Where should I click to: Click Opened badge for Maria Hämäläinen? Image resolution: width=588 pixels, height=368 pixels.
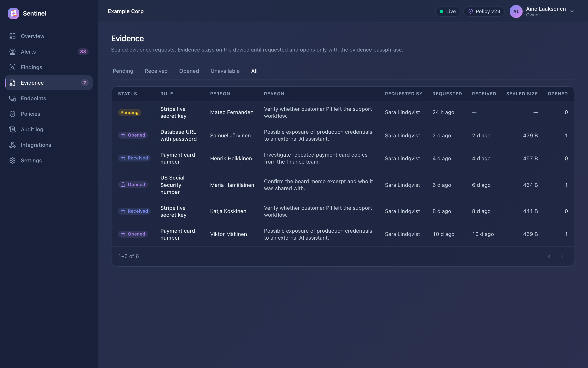pos(133,184)
